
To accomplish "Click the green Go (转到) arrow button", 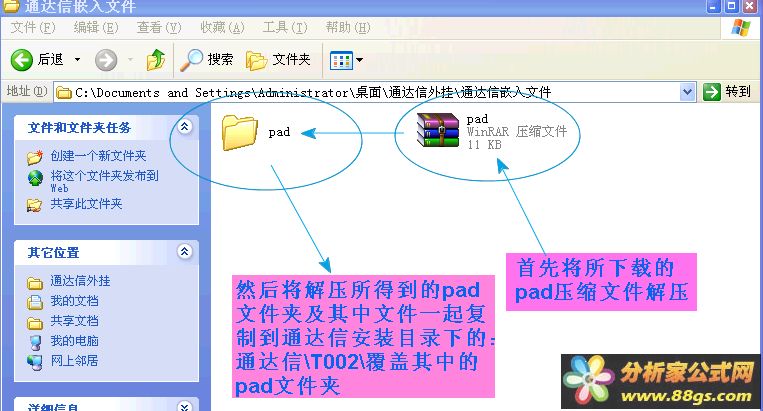I will coord(711,92).
